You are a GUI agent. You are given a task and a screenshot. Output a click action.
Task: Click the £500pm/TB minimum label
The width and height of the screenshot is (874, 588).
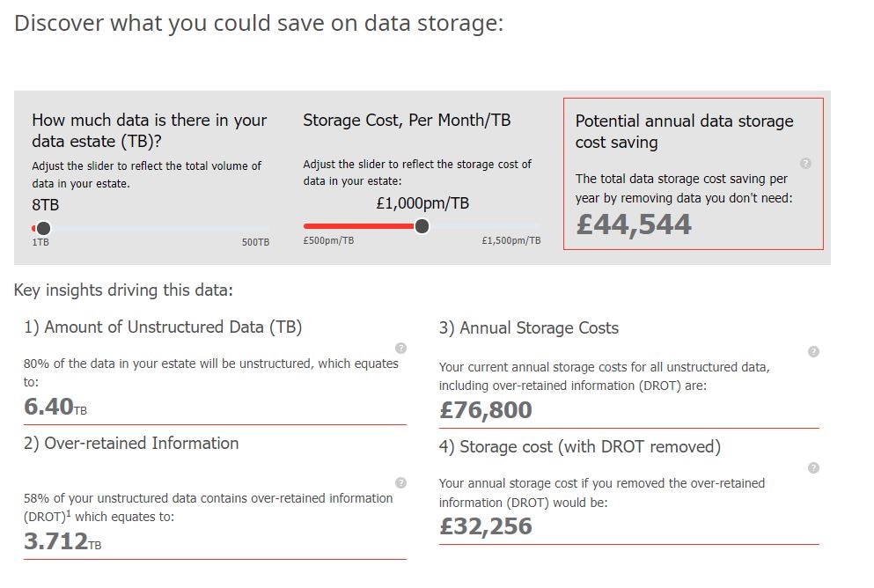click(x=328, y=241)
